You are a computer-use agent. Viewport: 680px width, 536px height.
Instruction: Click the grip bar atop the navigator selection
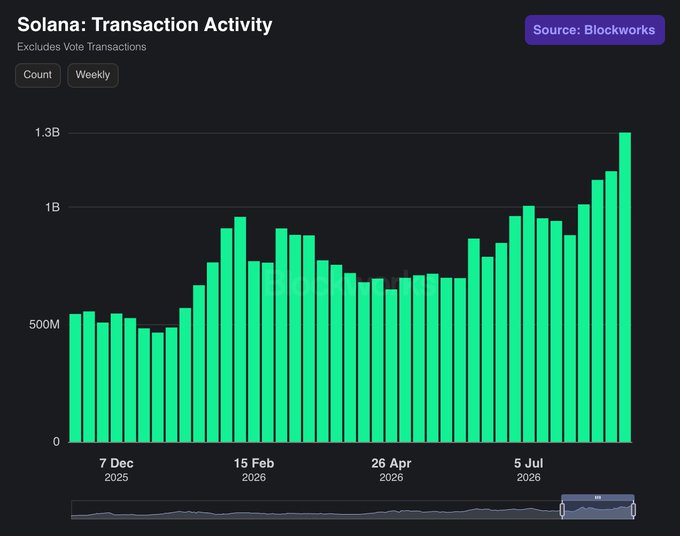(598, 497)
